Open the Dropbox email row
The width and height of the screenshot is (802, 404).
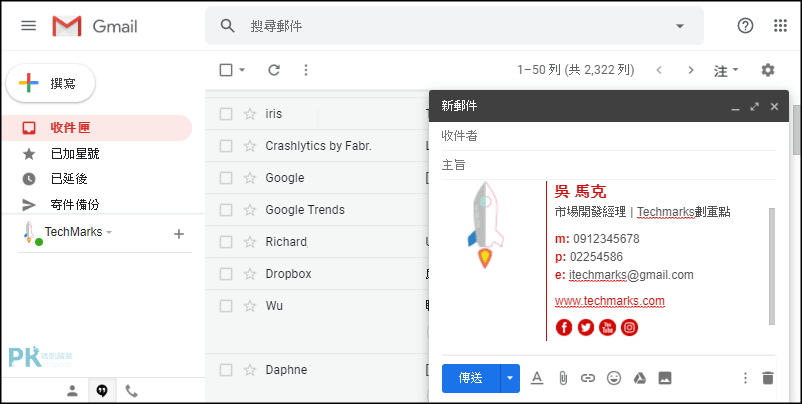(317, 274)
